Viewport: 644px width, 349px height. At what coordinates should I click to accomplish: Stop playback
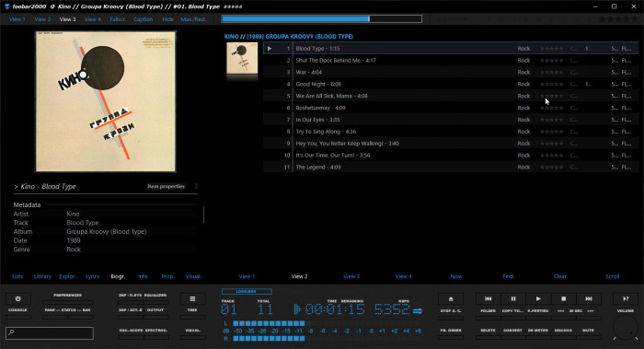click(563, 299)
